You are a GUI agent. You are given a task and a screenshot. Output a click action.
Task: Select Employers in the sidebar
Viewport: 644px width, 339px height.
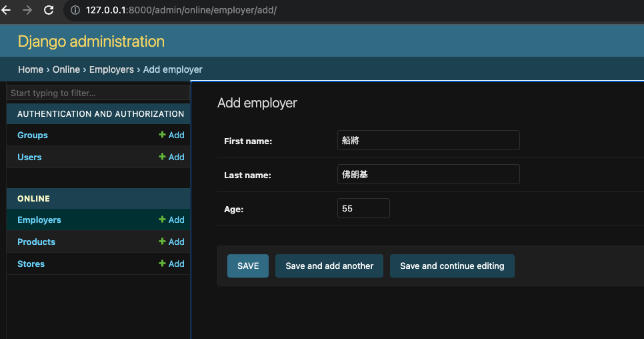pos(39,220)
